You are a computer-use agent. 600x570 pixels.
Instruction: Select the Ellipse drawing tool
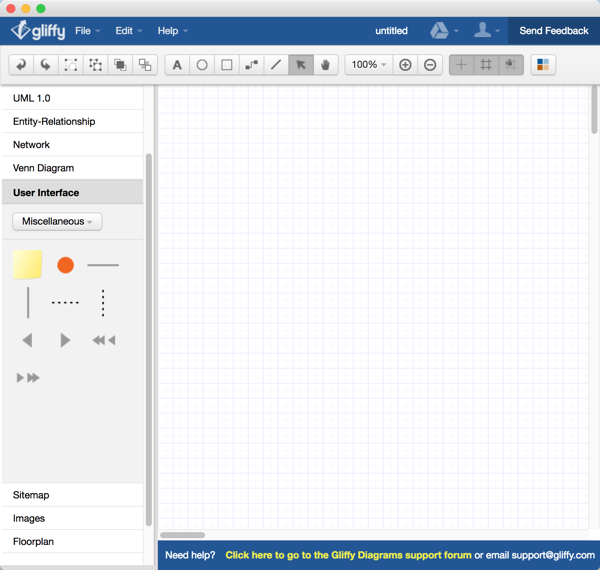(202, 65)
